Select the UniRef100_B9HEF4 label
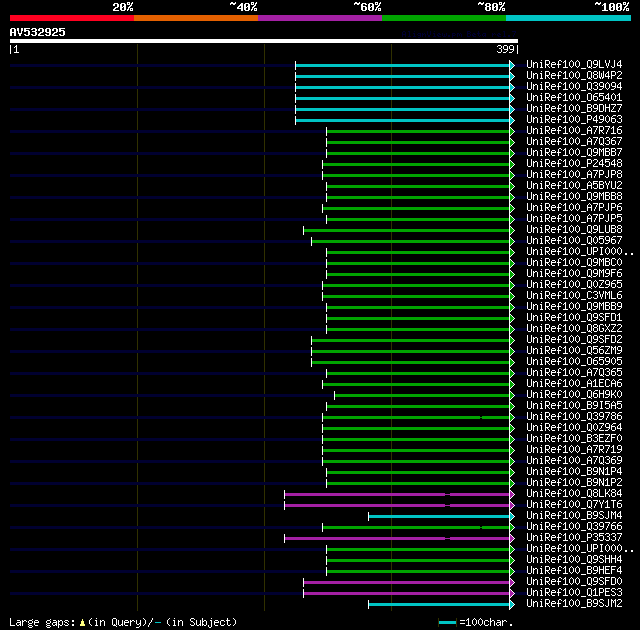 (574, 571)
